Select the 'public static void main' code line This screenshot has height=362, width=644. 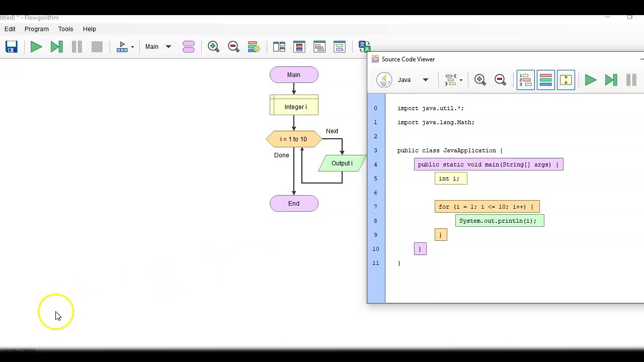click(489, 164)
